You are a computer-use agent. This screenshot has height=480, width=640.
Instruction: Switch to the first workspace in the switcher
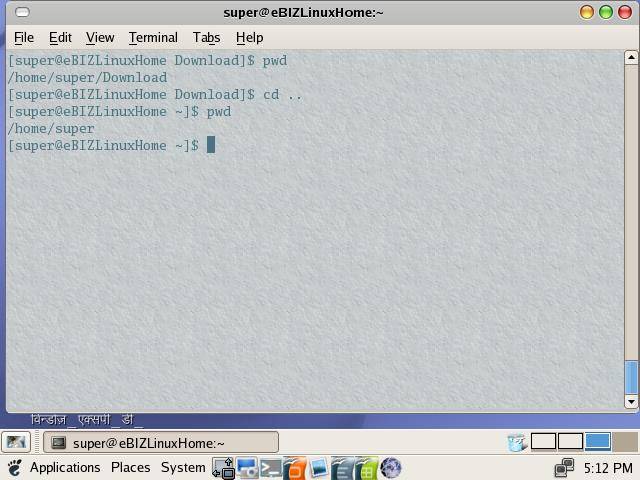point(544,442)
